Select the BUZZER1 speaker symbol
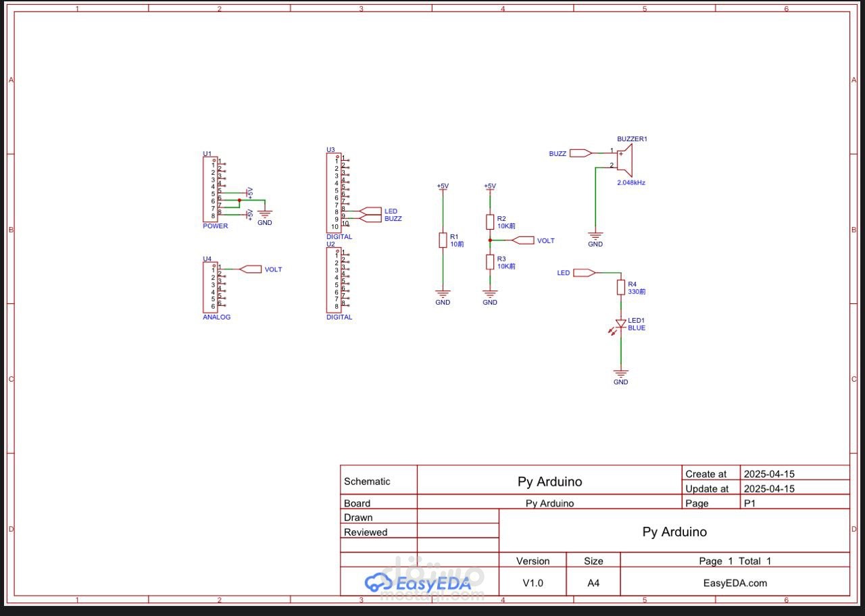 pyautogui.click(x=625, y=160)
